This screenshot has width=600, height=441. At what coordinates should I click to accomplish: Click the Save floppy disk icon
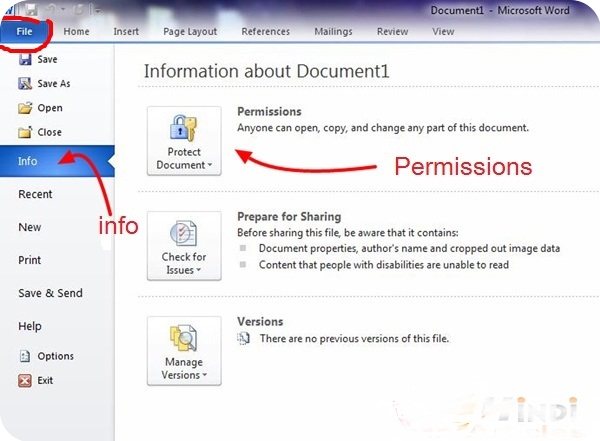[25, 59]
